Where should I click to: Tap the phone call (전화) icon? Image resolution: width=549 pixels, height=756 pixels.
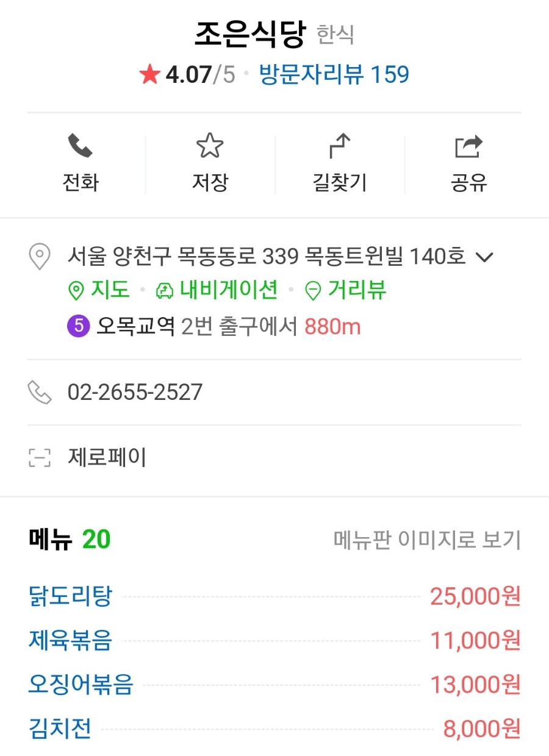(x=80, y=147)
